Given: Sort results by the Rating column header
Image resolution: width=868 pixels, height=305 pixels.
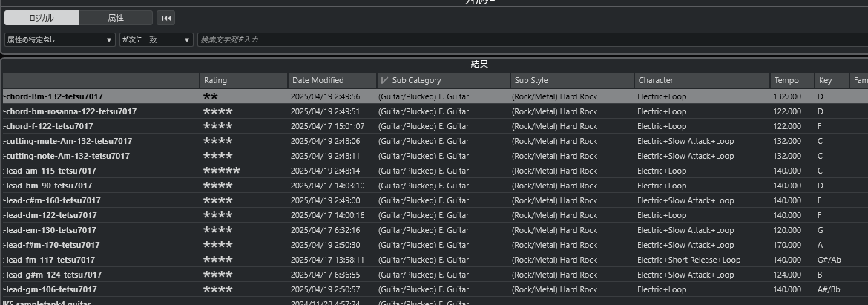Looking at the screenshot, I should click(243, 80).
